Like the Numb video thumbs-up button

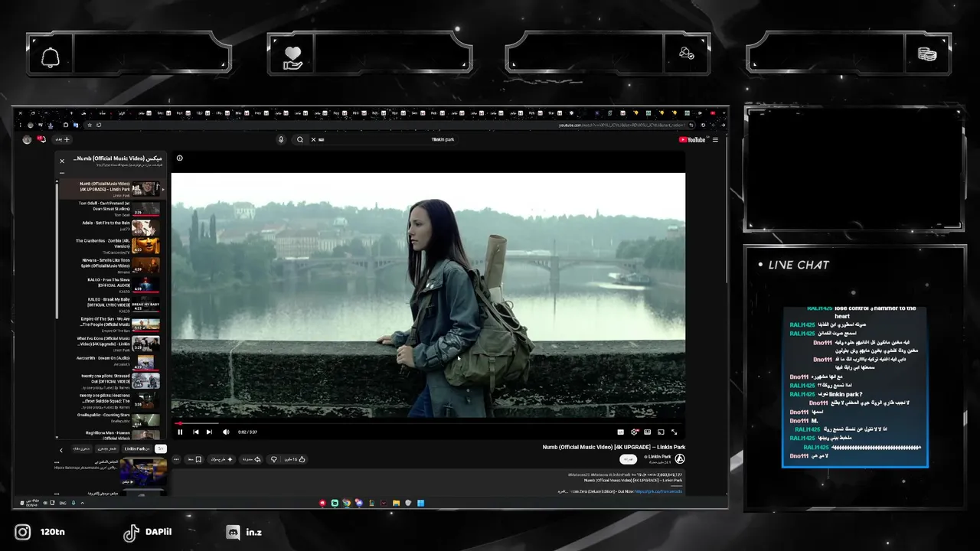click(x=294, y=459)
